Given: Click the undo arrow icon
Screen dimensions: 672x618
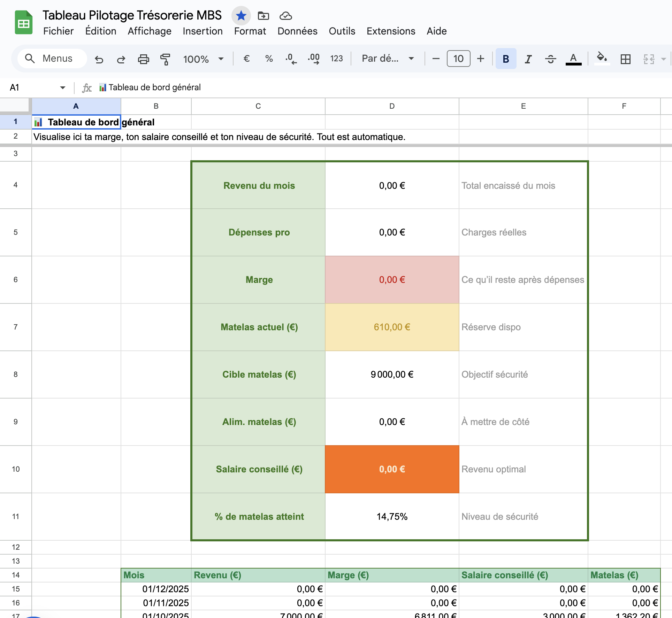Looking at the screenshot, I should [x=99, y=59].
